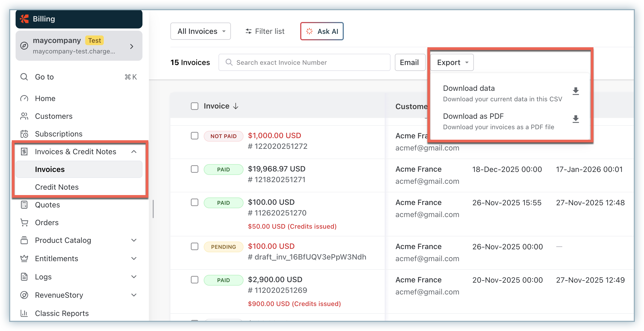644x331 pixels.
Task: Click the Entitlements crown icon
Action: (24, 258)
